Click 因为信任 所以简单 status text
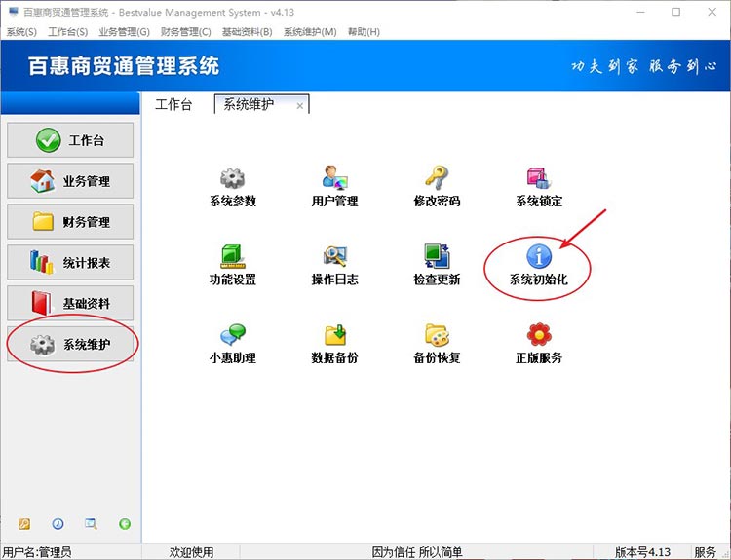This screenshot has height=560, width=731. click(417, 552)
